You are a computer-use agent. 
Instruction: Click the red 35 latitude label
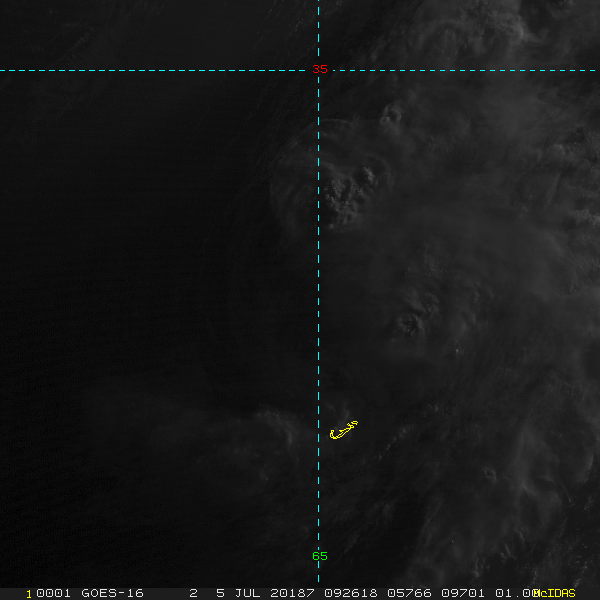(320, 69)
